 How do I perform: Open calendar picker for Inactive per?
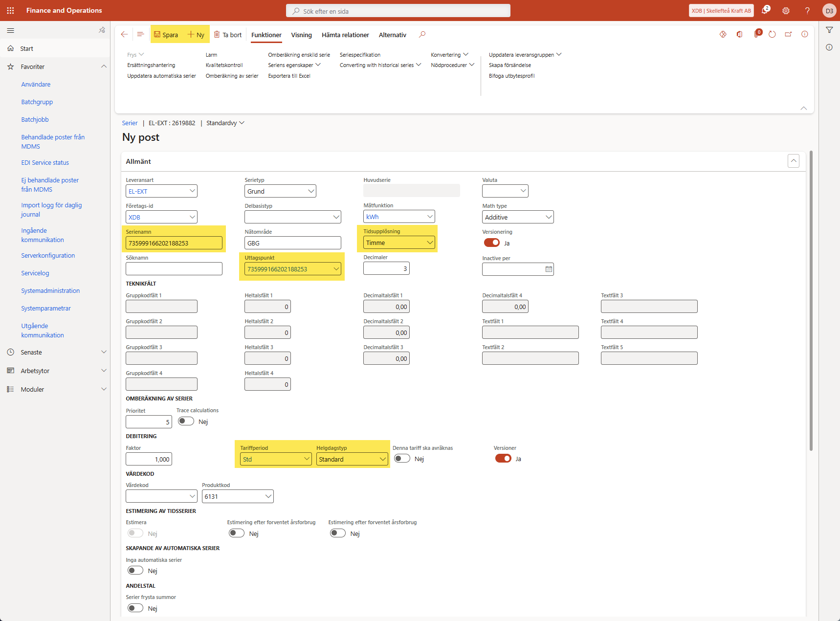click(x=549, y=269)
